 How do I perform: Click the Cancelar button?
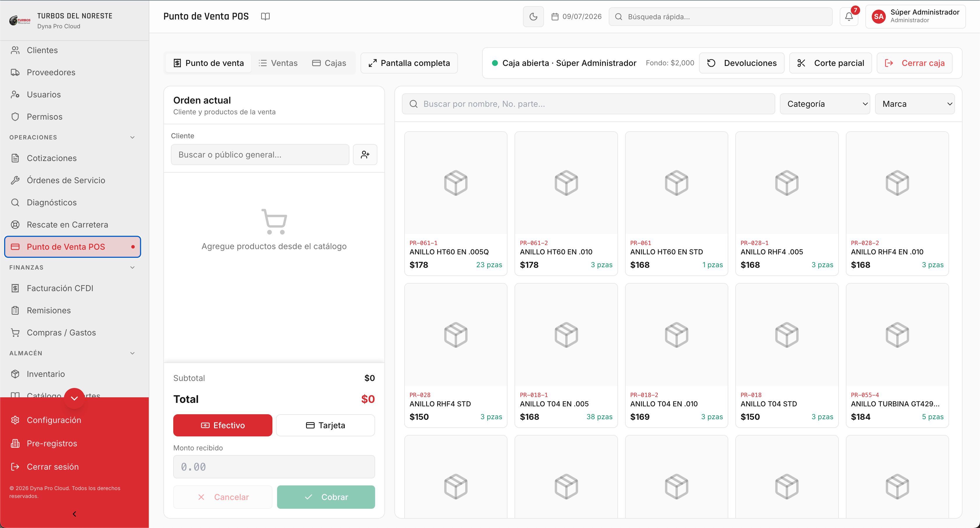tap(223, 497)
